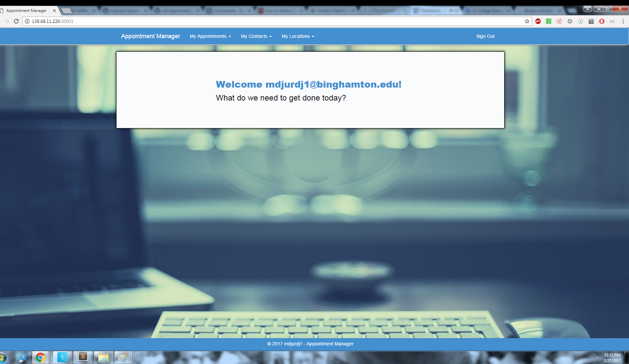Click the Chrome profile person button
The image size is (629, 364).
click(x=588, y=8)
